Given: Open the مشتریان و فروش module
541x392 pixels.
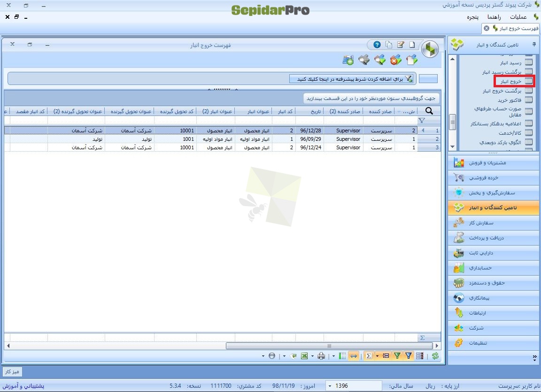Looking at the screenshot, I should coord(494,163).
